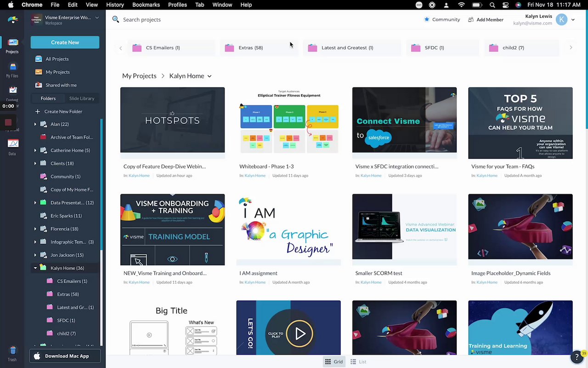Show folder chips further left with arrow
588x368 pixels.
(x=121, y=48)
